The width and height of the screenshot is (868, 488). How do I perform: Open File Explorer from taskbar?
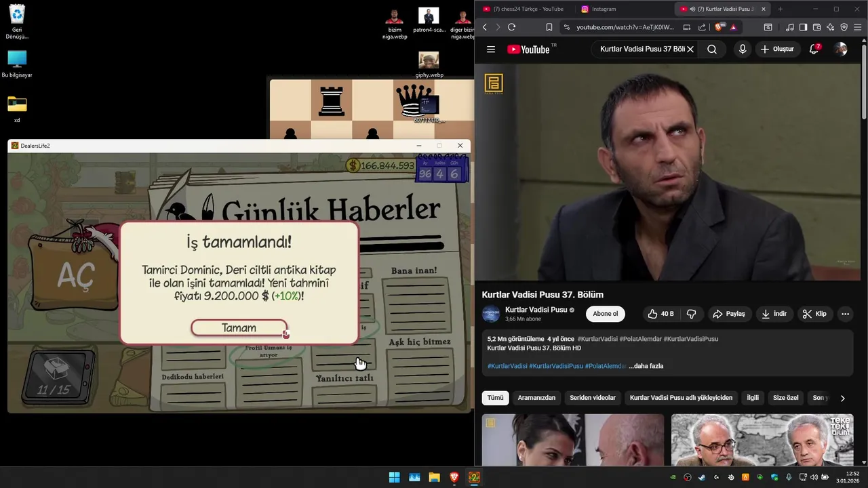(434, 477)
